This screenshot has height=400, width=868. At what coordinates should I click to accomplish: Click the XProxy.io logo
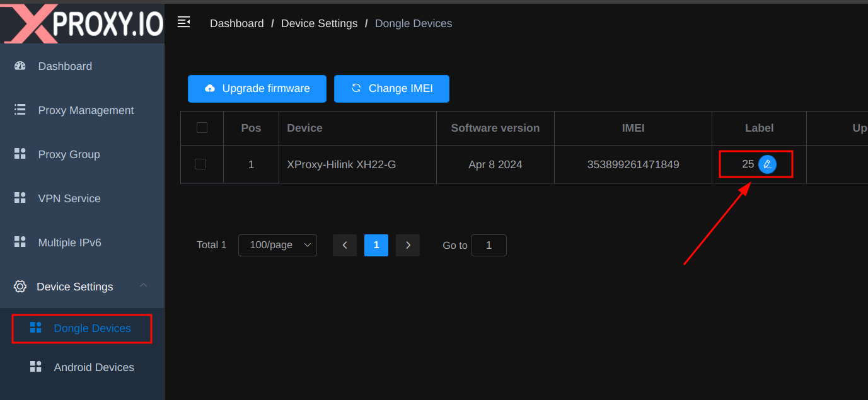(x=82, y=24)
